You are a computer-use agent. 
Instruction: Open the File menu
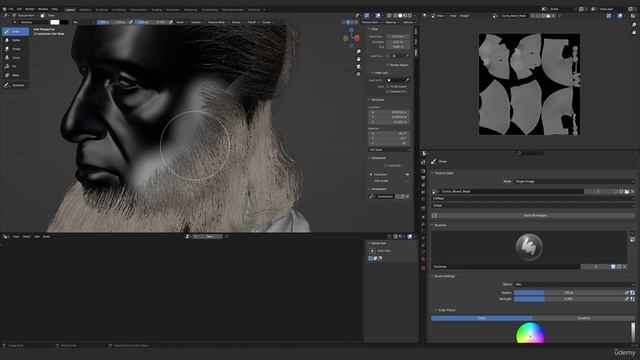(x=11, y=9)
